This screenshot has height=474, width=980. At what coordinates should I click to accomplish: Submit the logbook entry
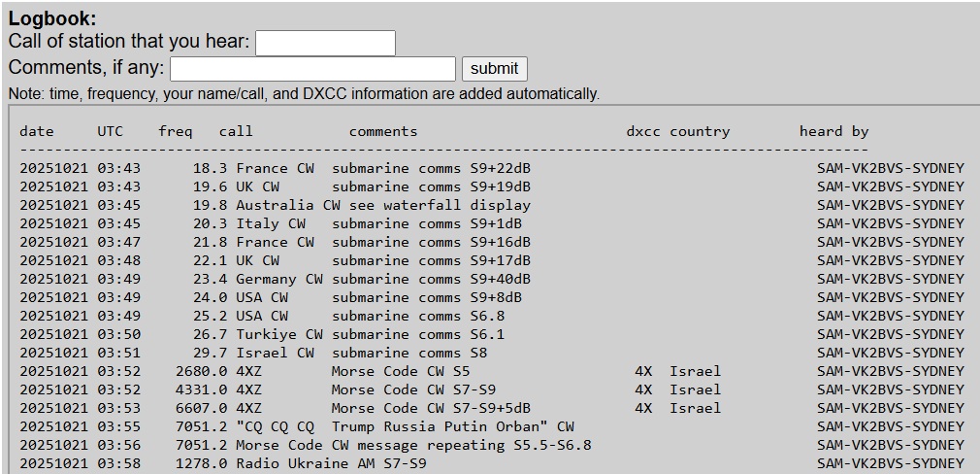click(x=495, y=69)
